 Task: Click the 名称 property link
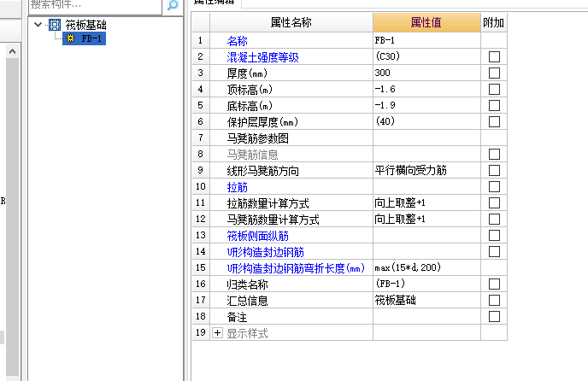237,41
